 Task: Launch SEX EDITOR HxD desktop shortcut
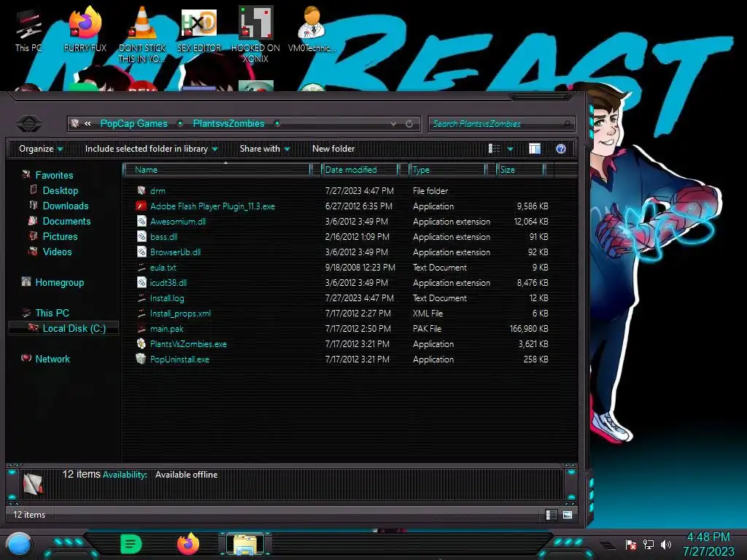click(x=199, y=29)
